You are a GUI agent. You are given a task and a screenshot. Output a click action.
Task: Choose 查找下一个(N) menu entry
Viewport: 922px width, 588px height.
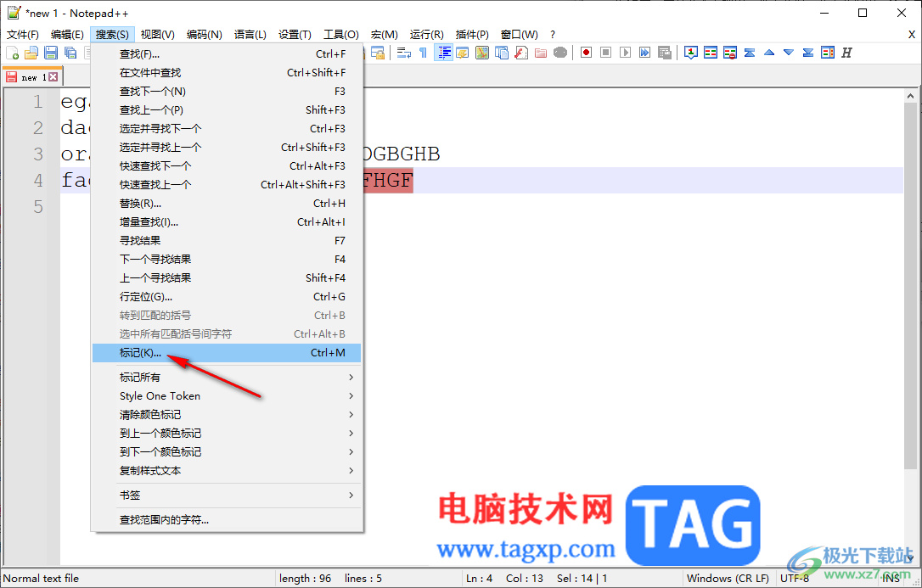227,92
